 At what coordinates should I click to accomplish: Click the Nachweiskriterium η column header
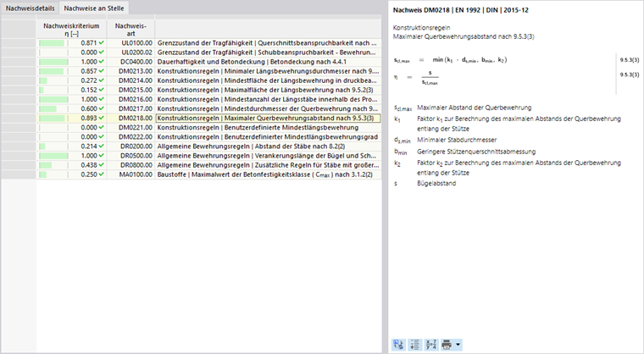coord(71,30)
